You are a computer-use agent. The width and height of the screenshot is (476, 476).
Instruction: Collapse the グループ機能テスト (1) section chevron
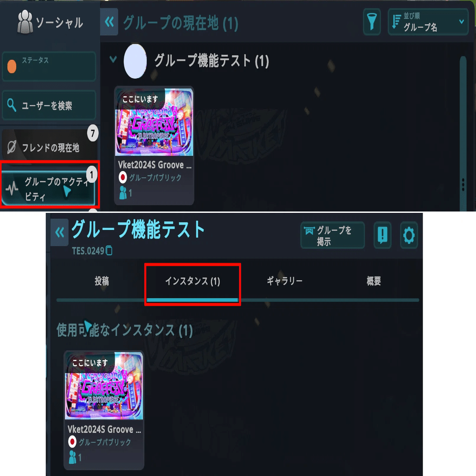[113, 59]
